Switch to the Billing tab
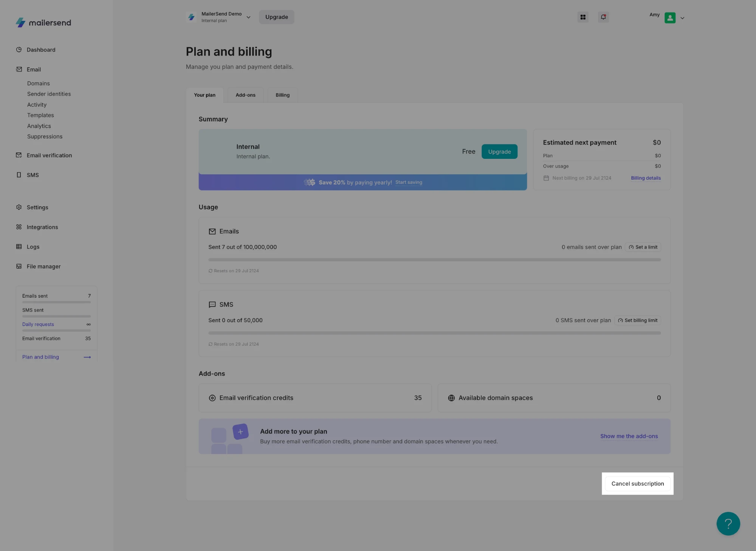This screenshot has height=551, width=756. tap(282, 95)
